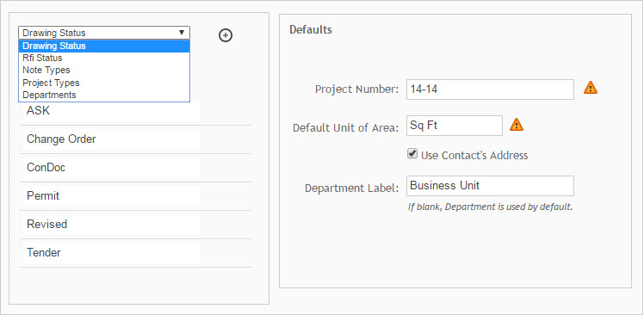Focus the Department Label text box

490,186
